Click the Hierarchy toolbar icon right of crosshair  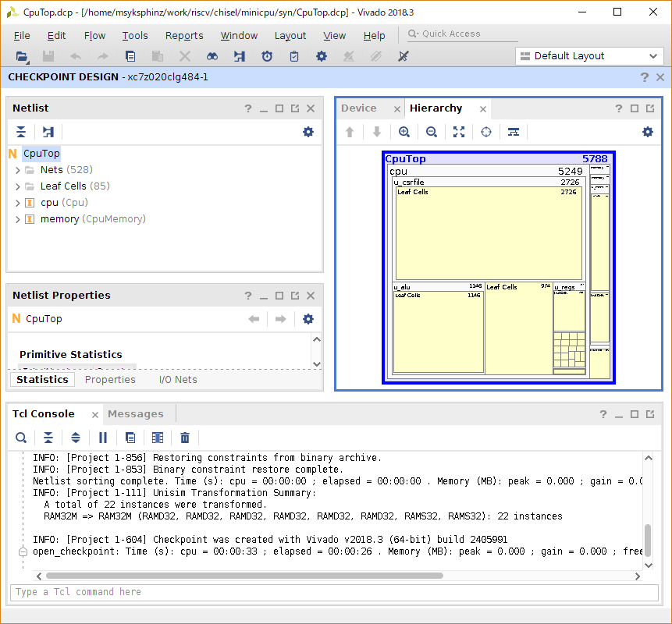pyautogui.click(x=514, y=132)
